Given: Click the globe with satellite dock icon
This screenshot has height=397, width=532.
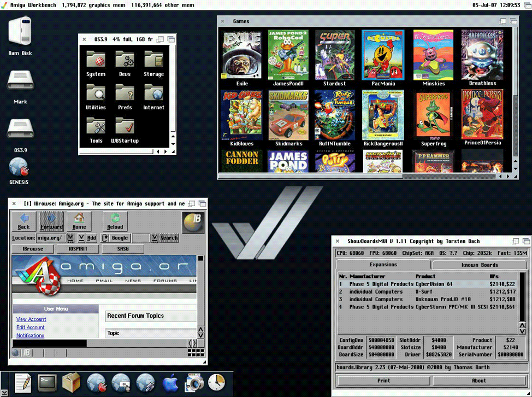Looking at the screenshot, I should coord(145,383).
